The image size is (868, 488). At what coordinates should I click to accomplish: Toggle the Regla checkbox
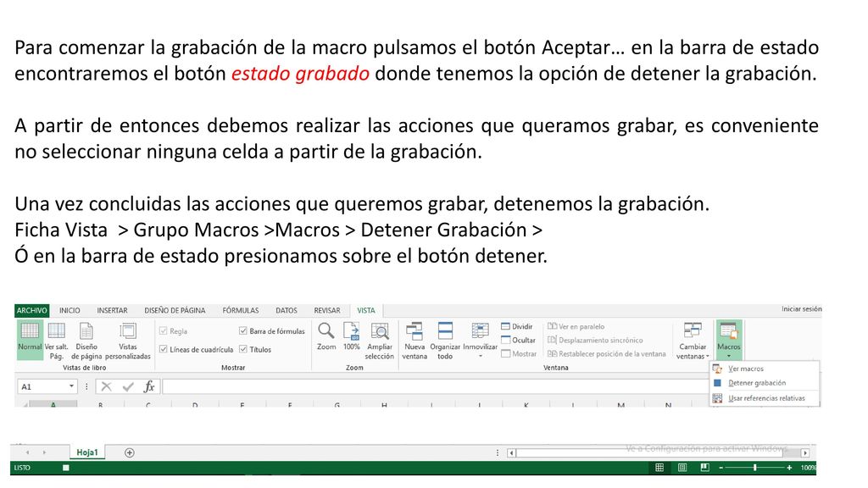pyautogui.click(x=164, y=331)
